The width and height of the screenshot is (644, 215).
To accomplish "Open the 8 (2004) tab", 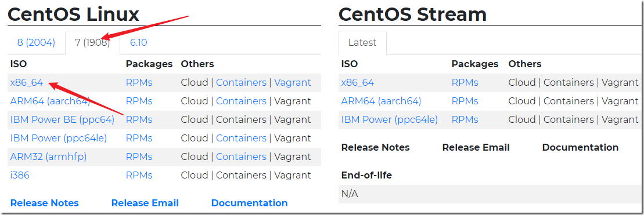I will tap(36, 42).
